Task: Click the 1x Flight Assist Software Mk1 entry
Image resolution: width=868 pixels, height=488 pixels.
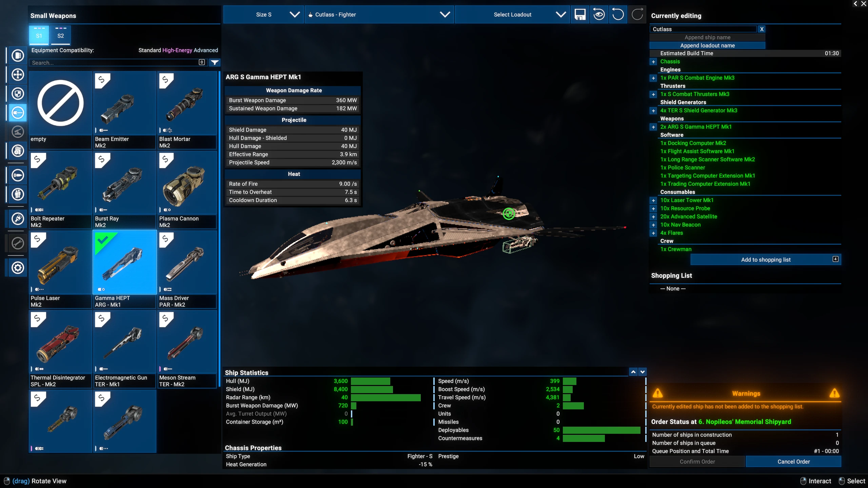Action: [697, 151]
